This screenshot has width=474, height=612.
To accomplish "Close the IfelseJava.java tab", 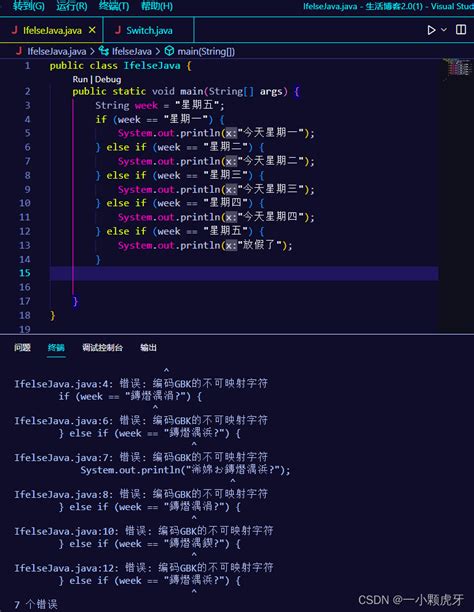I will click(92, 30).
